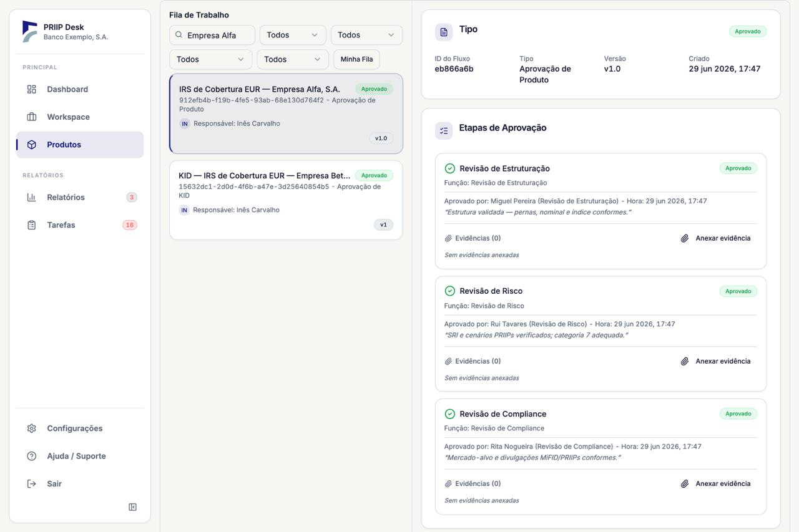This screenshot has width=799, height=532.
Task: Click the Tarefas badge showing 16
Action: click(130, 225)
